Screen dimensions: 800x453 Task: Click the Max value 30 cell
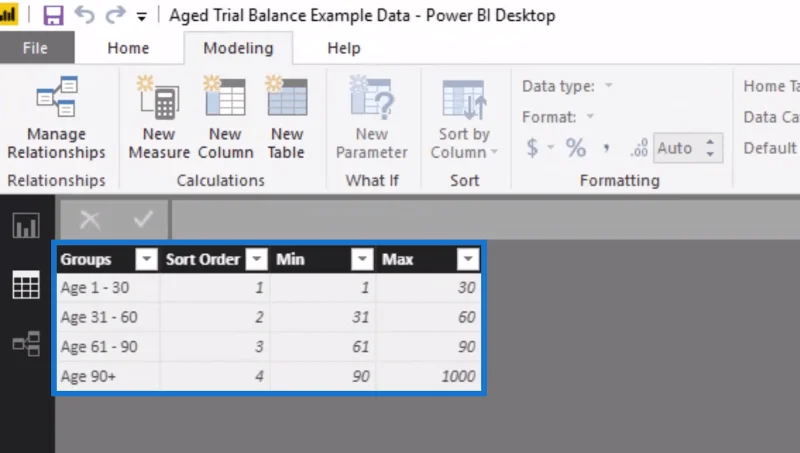[429, 288]
